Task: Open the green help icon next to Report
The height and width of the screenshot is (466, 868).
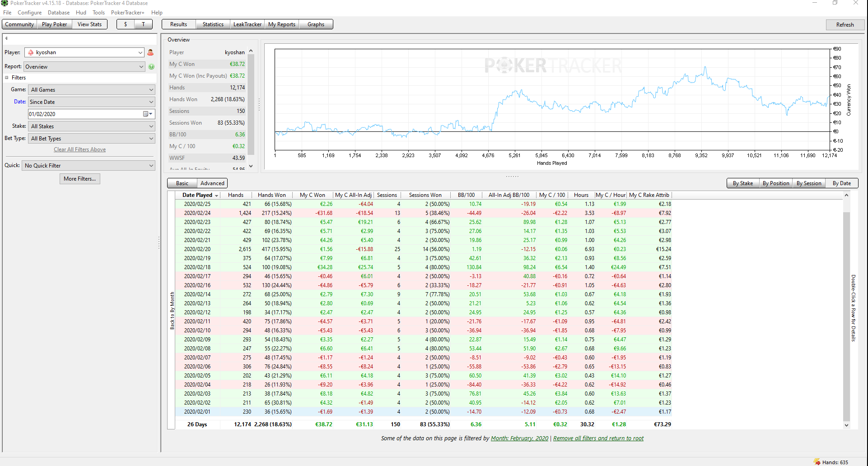Action: pyautogui.click(x=151, y=67)
